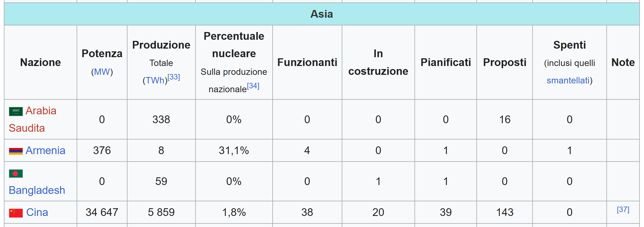Click the Saudi Arabia flag icon
This screenshot has height=227, width=644.
tap(16, 112)
